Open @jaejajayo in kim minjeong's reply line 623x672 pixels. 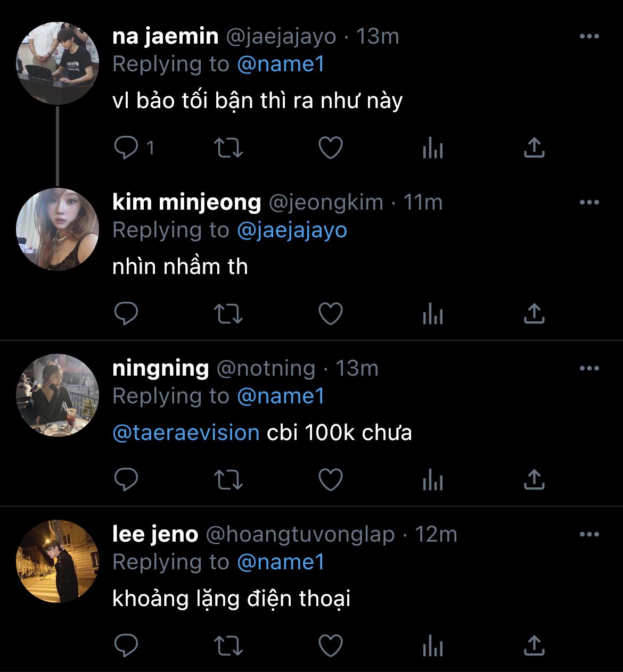point(292,230)
